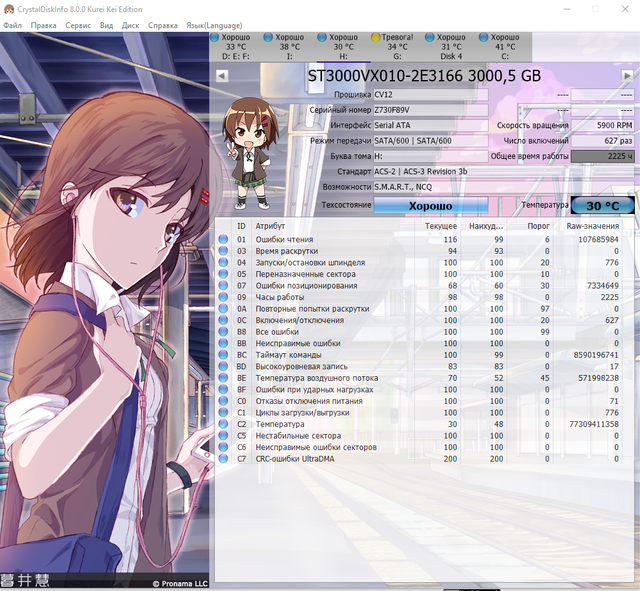Click the firmware field CV12

[x=431, y=95]
